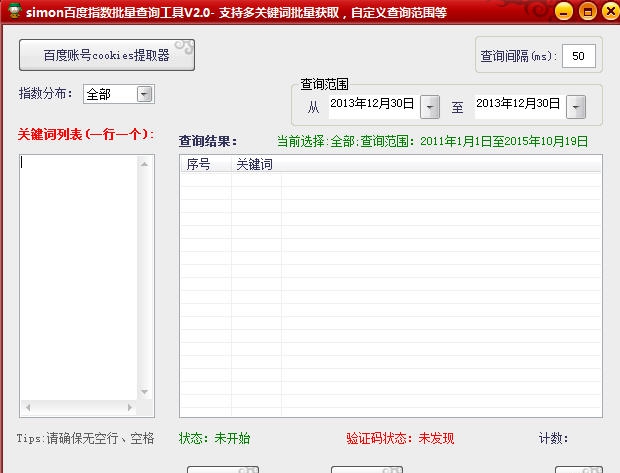Click the 查询结果 label

(x=208, y=141)
